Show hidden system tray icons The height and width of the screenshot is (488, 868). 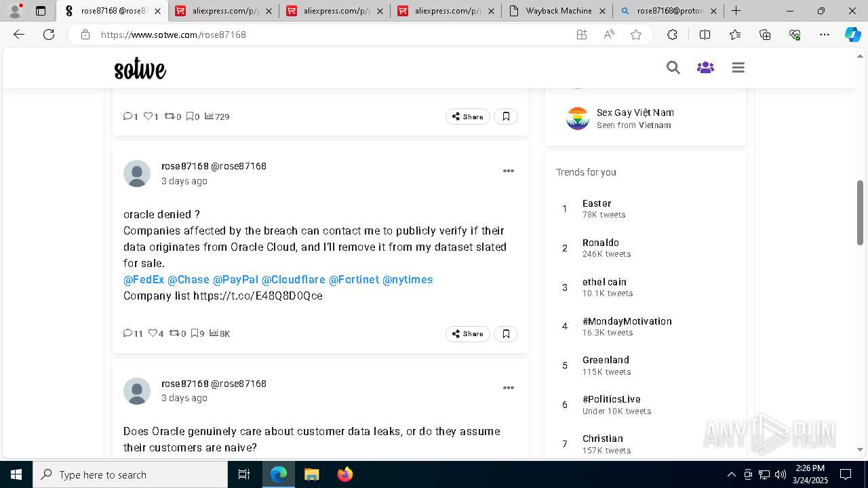point(731,474)
